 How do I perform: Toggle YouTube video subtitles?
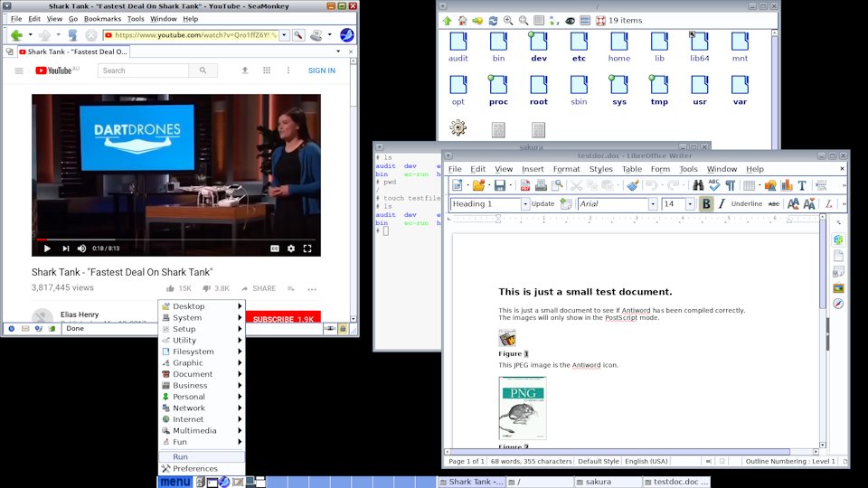275,249
